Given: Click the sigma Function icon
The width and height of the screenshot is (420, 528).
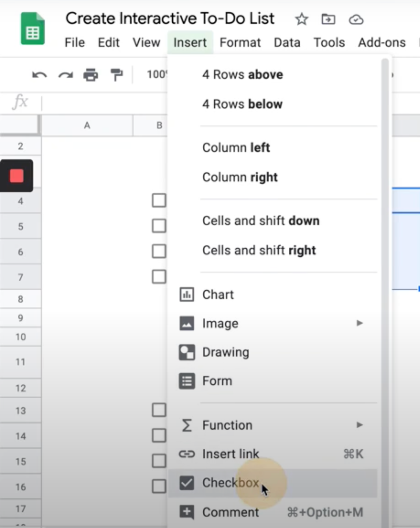Looking at the screenshot, I should tap(187, 425).
